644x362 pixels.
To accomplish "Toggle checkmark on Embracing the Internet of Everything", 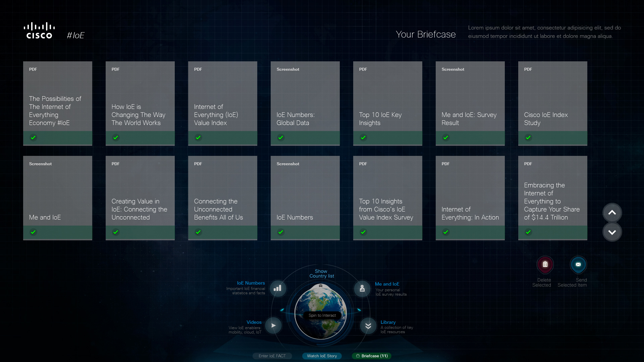I will pyautogui.click(x=528, y=232).
